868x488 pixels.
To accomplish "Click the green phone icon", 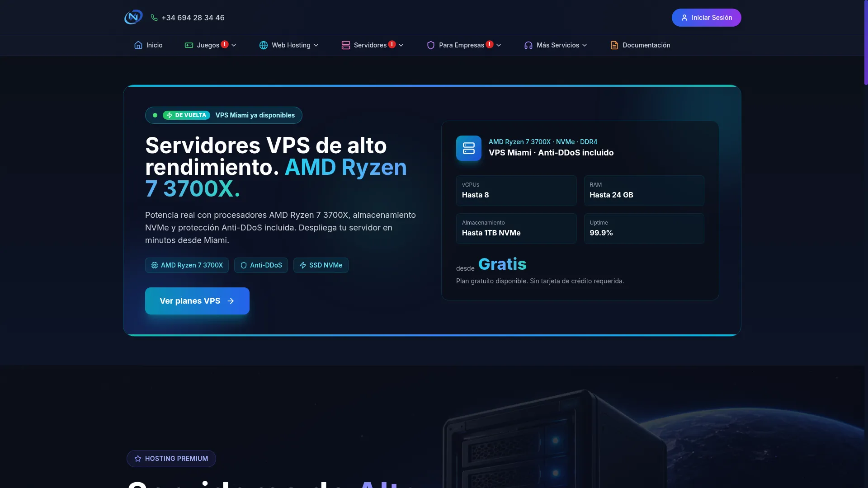I will point(154,18).
